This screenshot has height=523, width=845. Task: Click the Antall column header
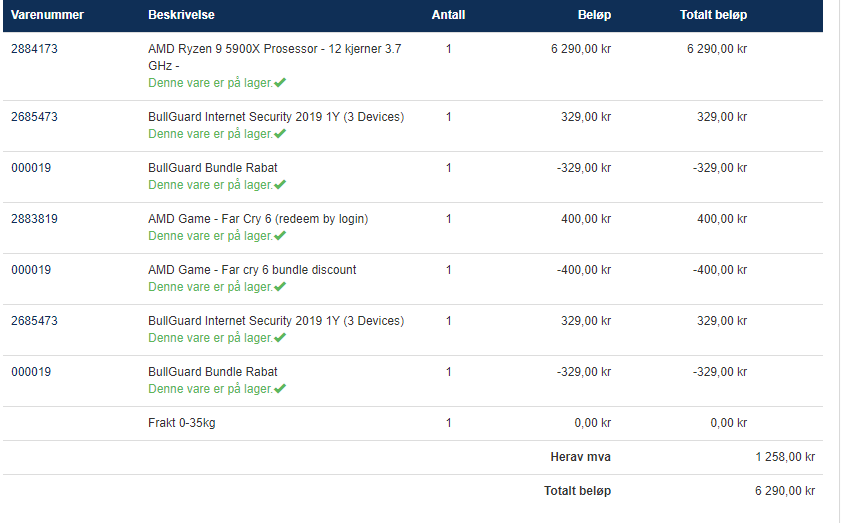click(448, 15)
